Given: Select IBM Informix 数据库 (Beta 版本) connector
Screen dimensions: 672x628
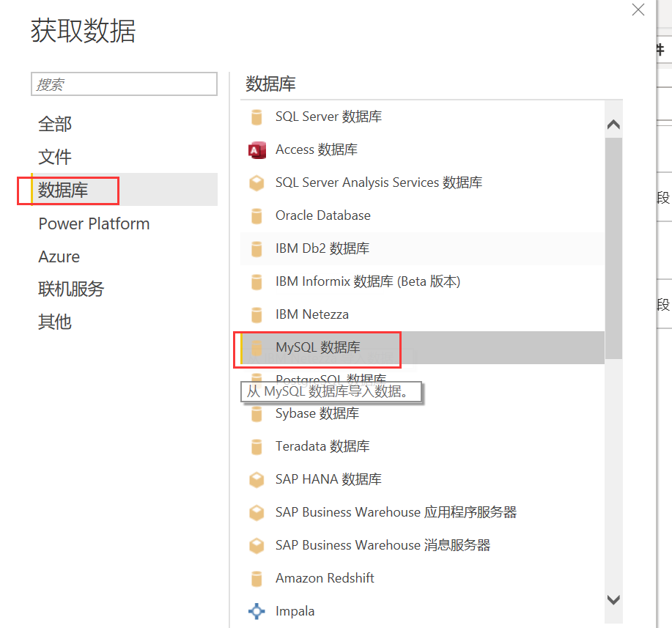Looking at the screenshot, I should click(423, 281).
